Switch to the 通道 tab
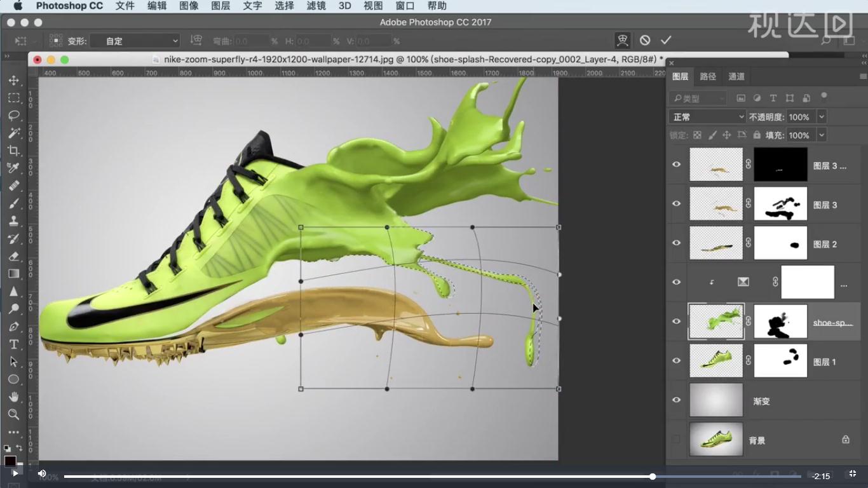The height and width of the screenshot is (488, 868). click(736, 76)
